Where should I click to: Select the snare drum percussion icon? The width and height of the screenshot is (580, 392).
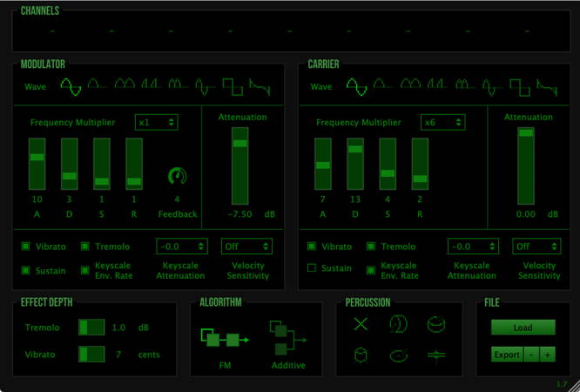436,324
